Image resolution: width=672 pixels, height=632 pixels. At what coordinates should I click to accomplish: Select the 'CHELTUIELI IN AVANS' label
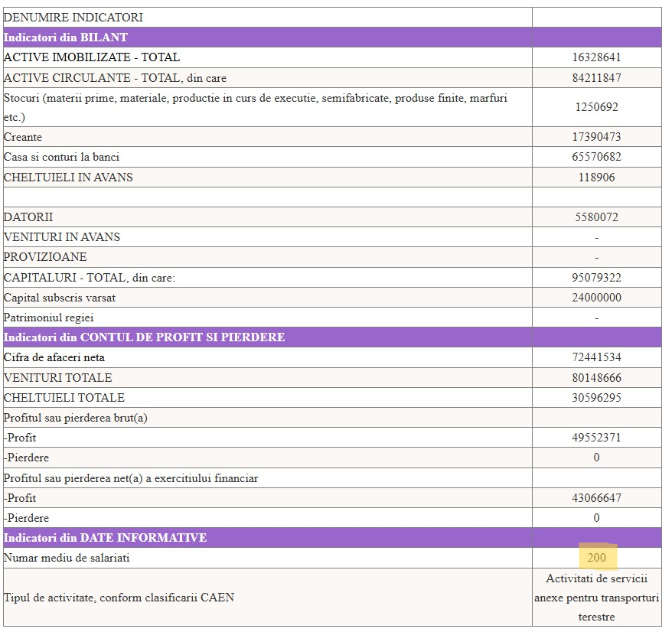pyautogui.click(x=68, y=177)
